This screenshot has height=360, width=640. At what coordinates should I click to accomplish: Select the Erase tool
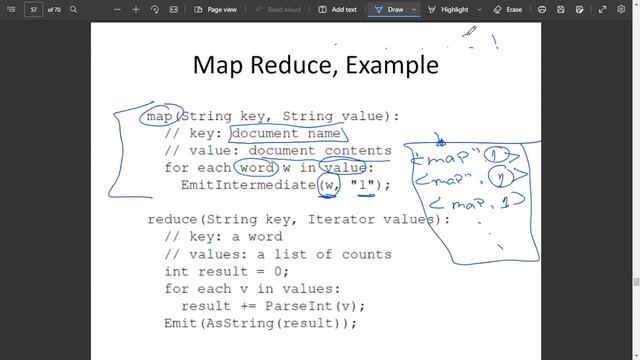[x=507, y=9]
